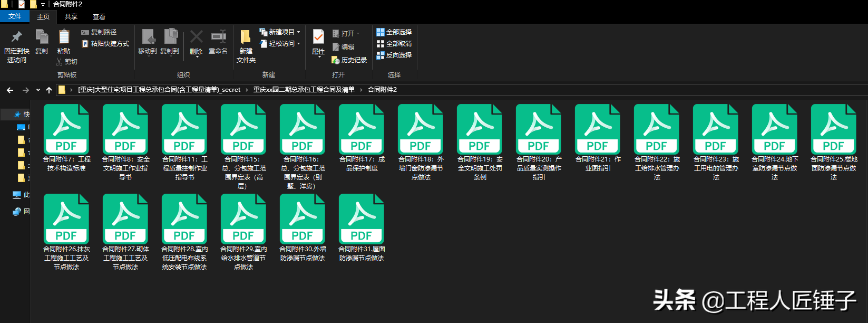
Task: Click the 粘贴 paste clipboard icon
Action: click(x=64, y=37)
